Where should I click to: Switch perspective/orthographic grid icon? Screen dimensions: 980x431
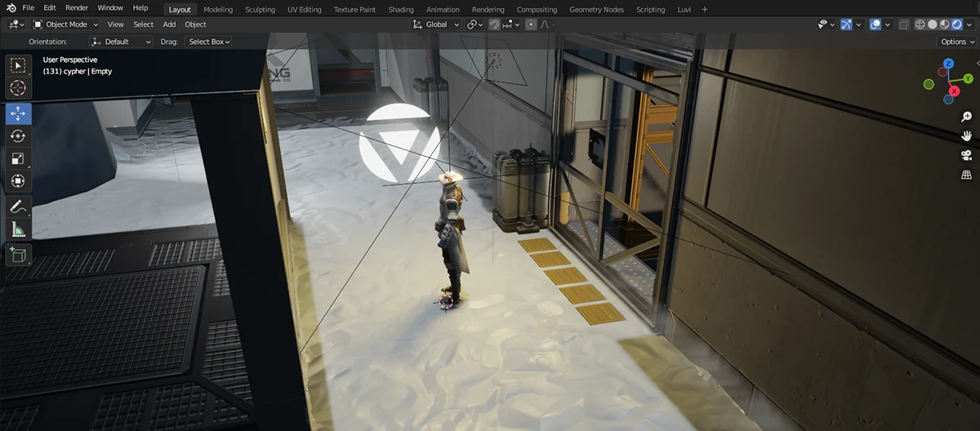(967, 175)
